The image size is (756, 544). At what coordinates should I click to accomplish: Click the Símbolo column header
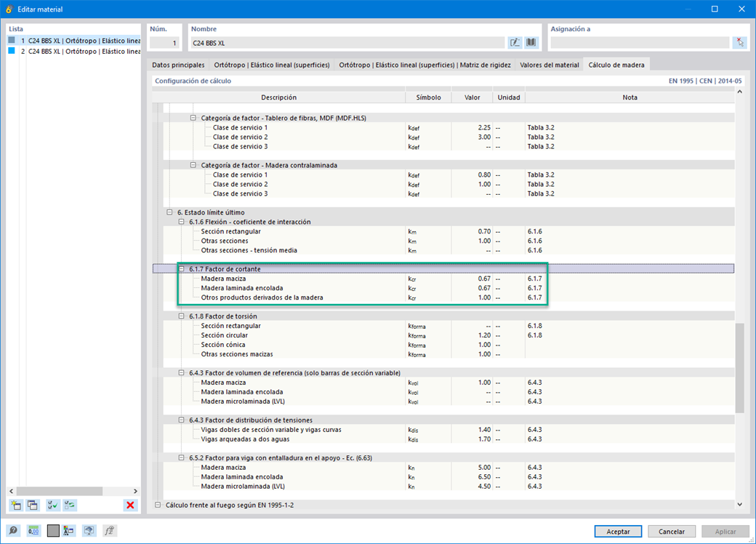429,97
